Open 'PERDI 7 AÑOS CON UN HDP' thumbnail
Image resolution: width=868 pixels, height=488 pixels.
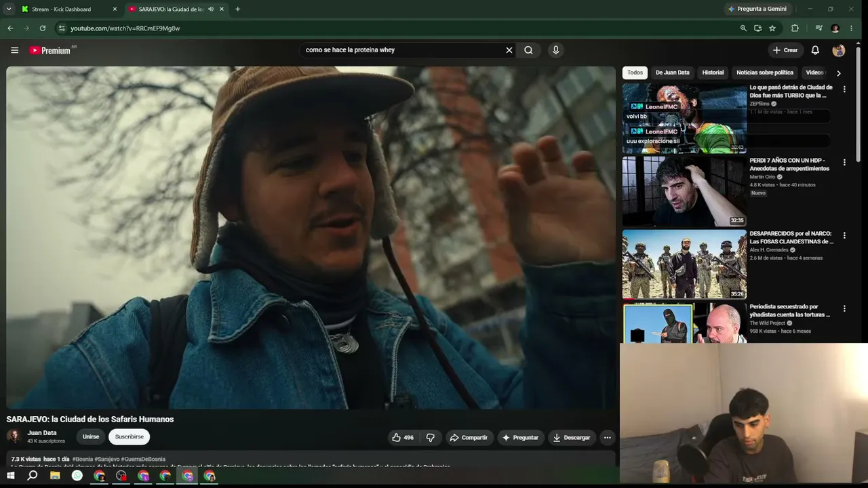coord(684,192)
